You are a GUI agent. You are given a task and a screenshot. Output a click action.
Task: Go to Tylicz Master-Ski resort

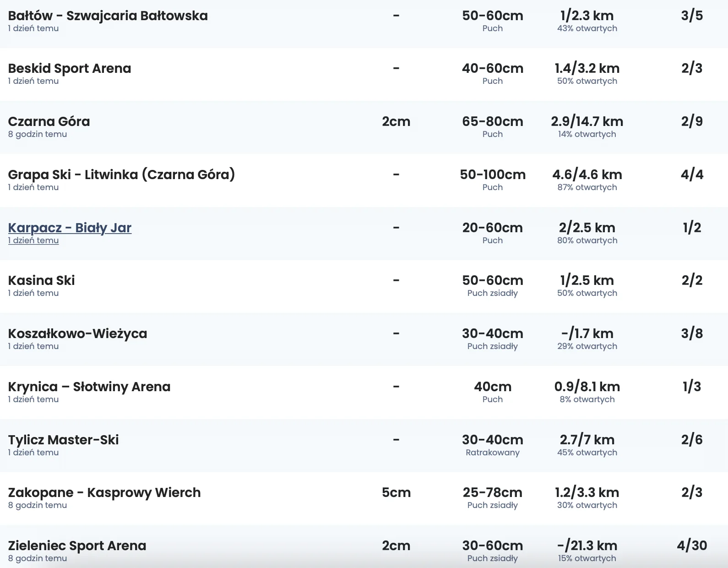point(64,440)
